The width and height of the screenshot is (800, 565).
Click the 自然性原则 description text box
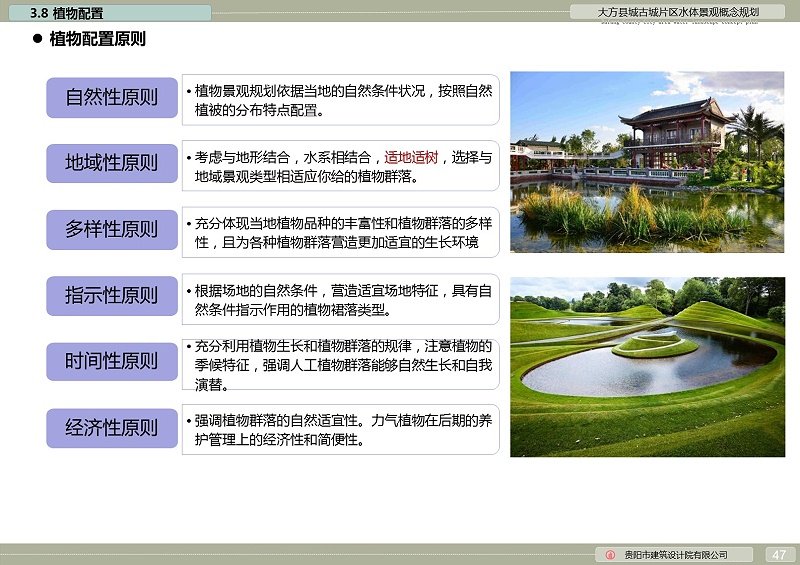340,100
